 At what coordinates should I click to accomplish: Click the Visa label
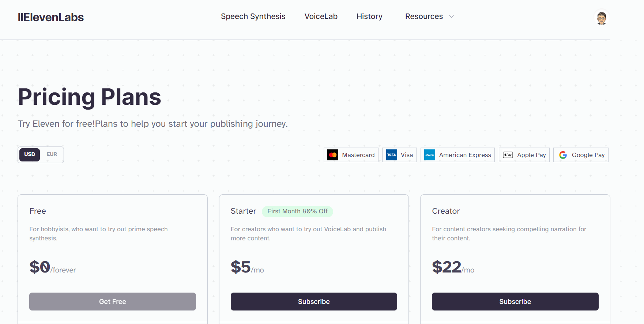pyautogui.click(x=407, y=155)
